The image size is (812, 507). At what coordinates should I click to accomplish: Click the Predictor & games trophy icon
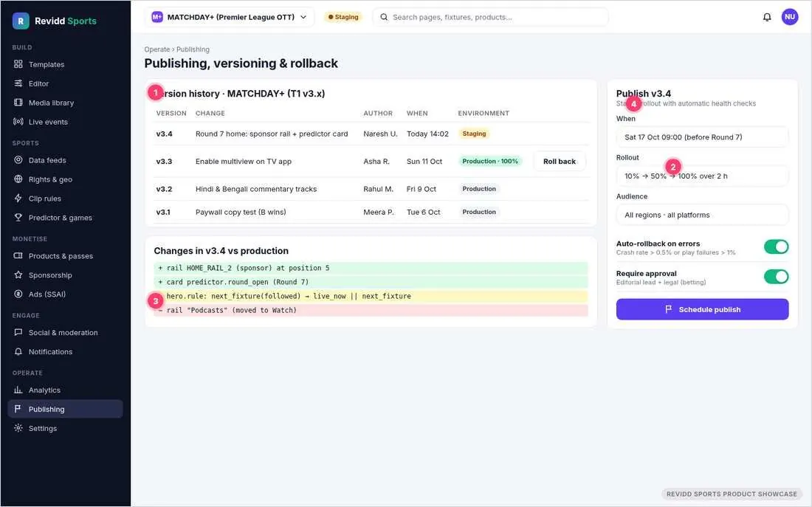click(18, 218)
